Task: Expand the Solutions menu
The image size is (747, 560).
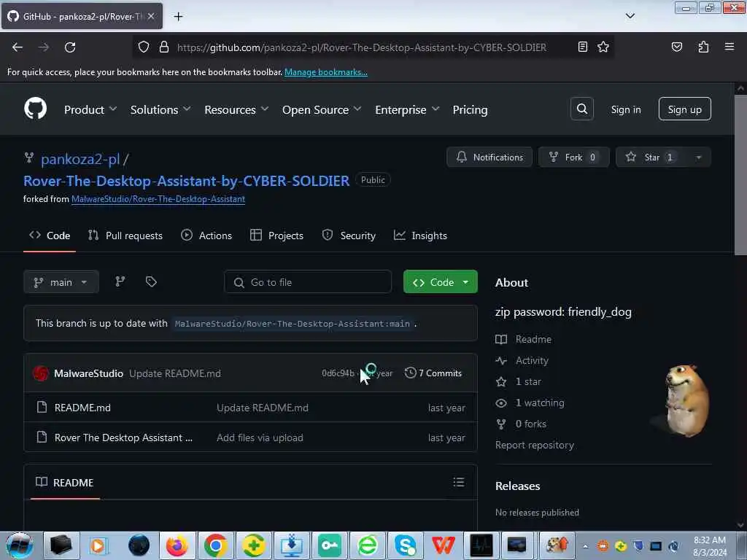Action: click(160, 109)
